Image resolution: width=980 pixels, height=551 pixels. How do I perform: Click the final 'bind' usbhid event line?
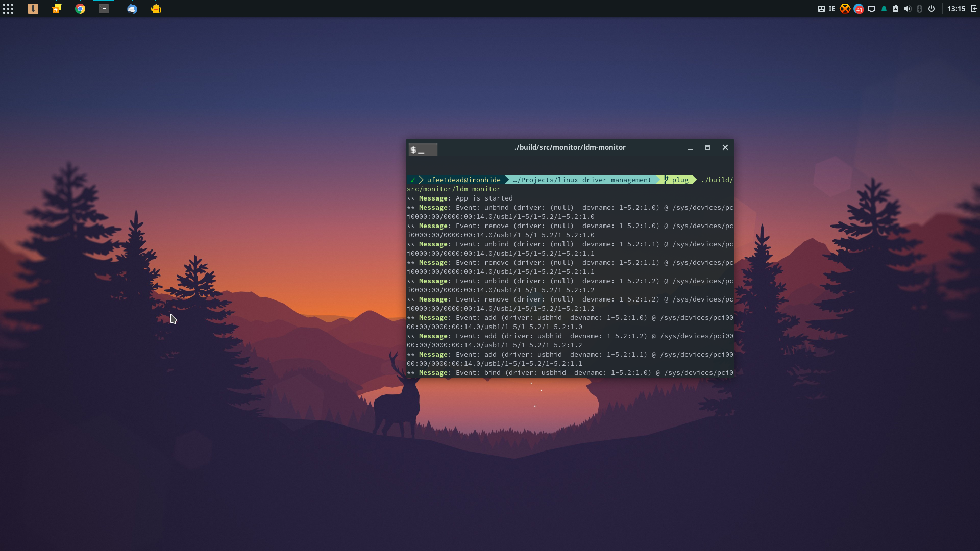(x=570, y=372)
